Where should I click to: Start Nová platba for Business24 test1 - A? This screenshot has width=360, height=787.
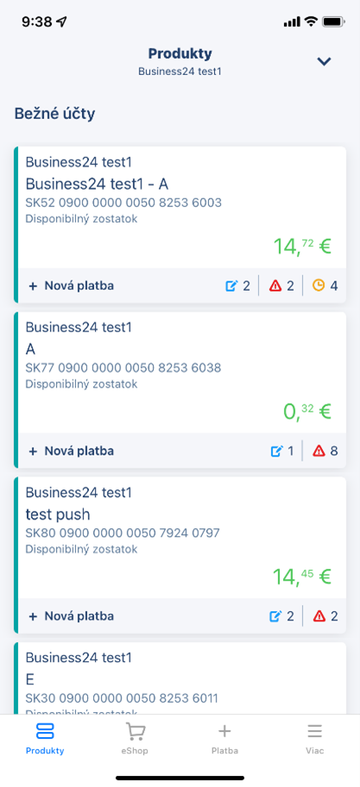coord(71,286)
